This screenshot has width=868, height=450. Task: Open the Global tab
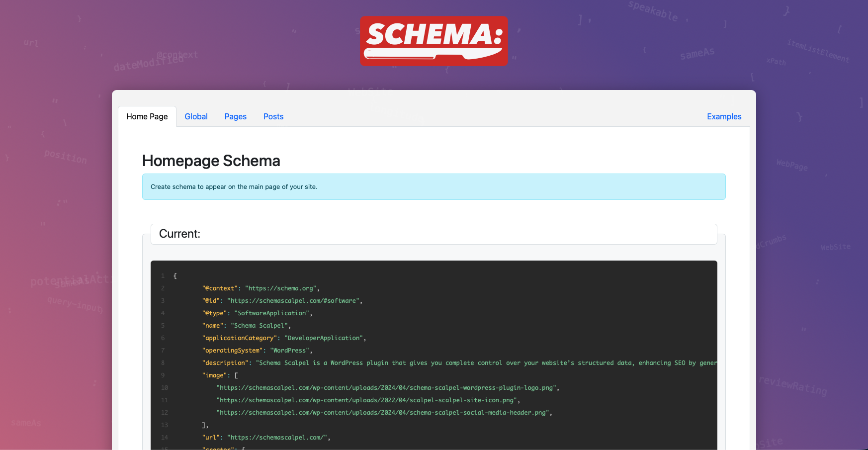(x=196, y=116)
